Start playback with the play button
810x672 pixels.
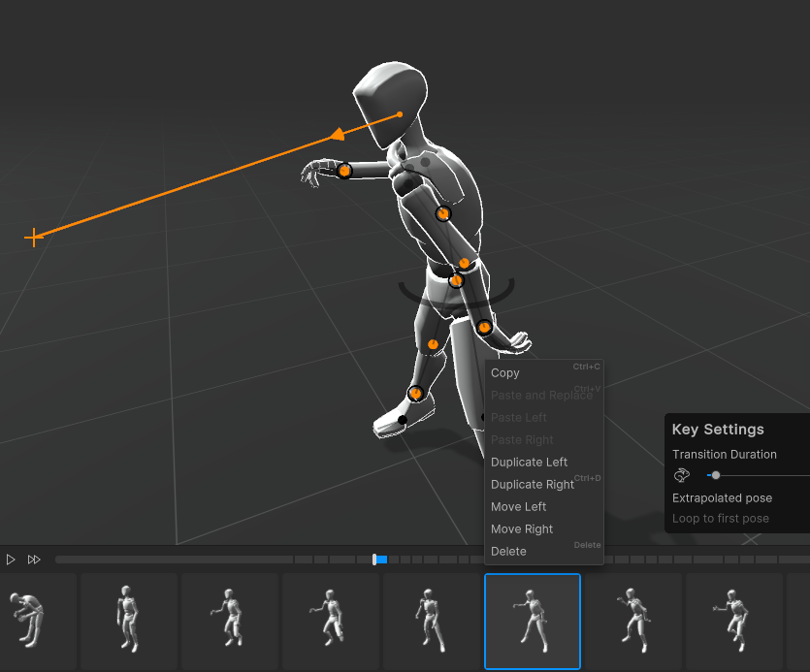11,560
